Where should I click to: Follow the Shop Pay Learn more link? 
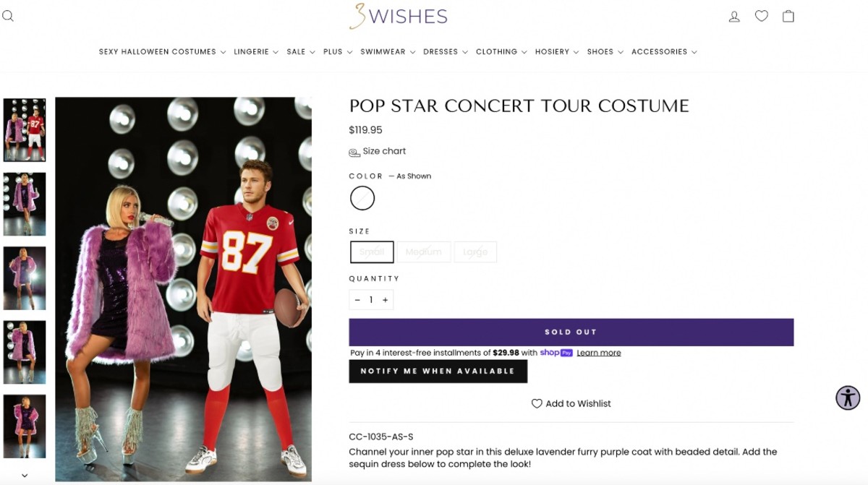599,353
